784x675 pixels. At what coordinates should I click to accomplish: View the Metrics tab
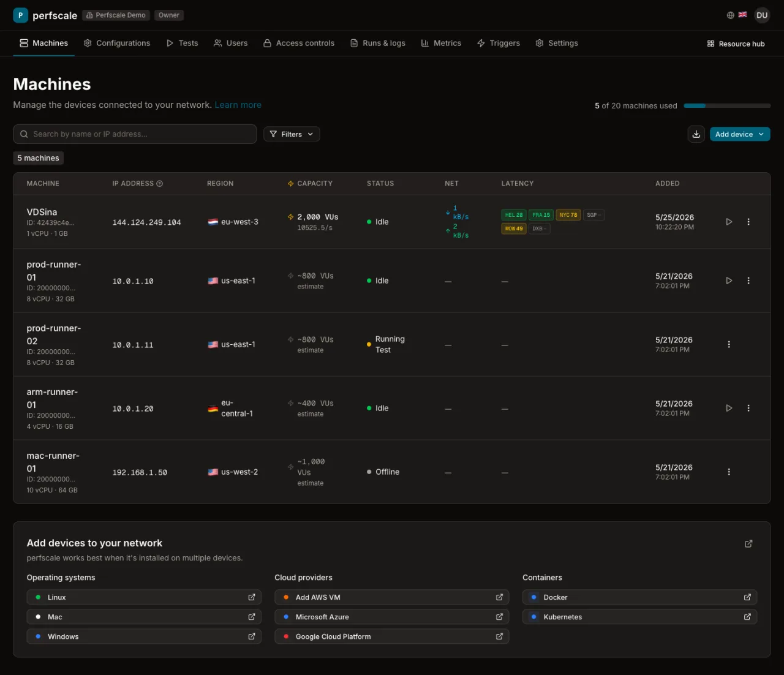[x=441, y=43]
